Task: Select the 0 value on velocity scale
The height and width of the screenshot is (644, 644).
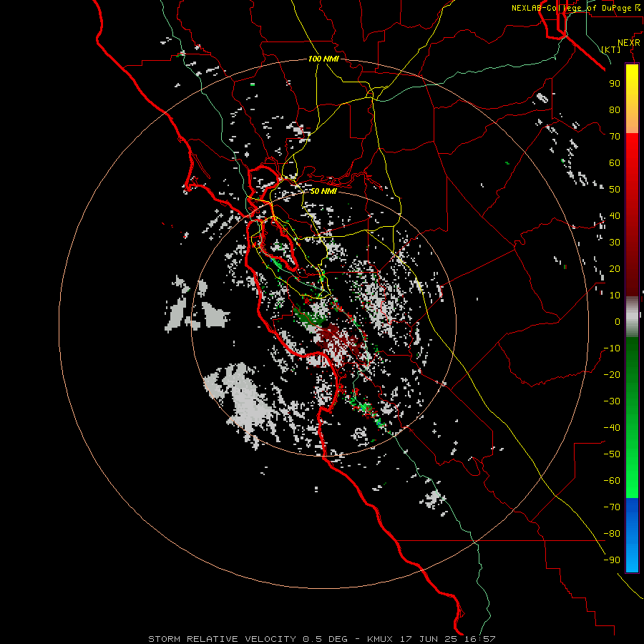Action: click(618, 322)
